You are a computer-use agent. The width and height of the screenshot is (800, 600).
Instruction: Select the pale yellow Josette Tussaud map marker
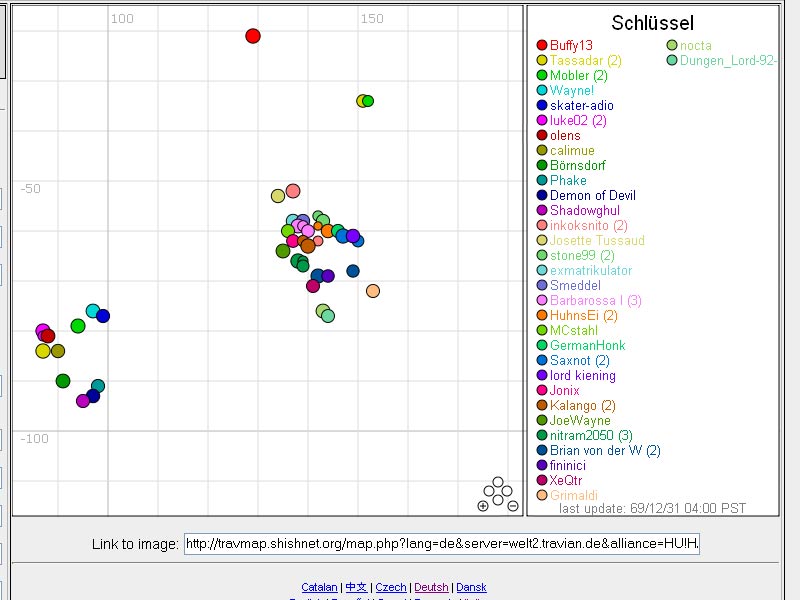[x=278, y=196]
